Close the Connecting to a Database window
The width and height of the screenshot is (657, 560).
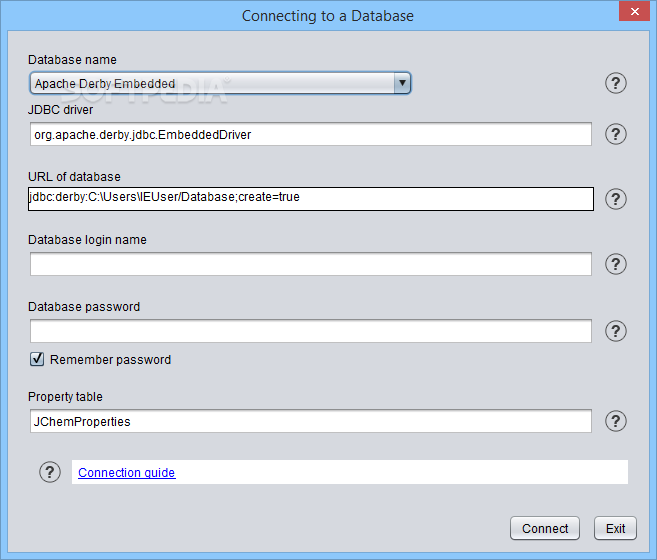[x=634, y=11]
